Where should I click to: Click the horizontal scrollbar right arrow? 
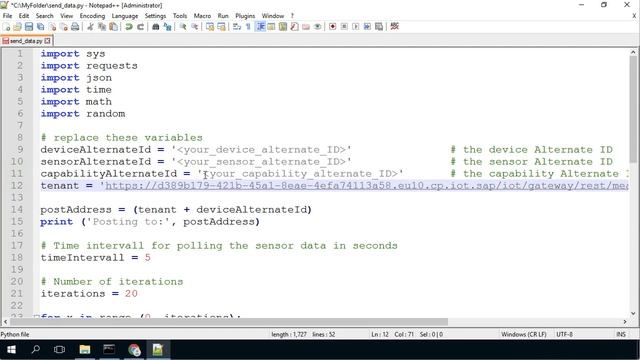(625, 322)
